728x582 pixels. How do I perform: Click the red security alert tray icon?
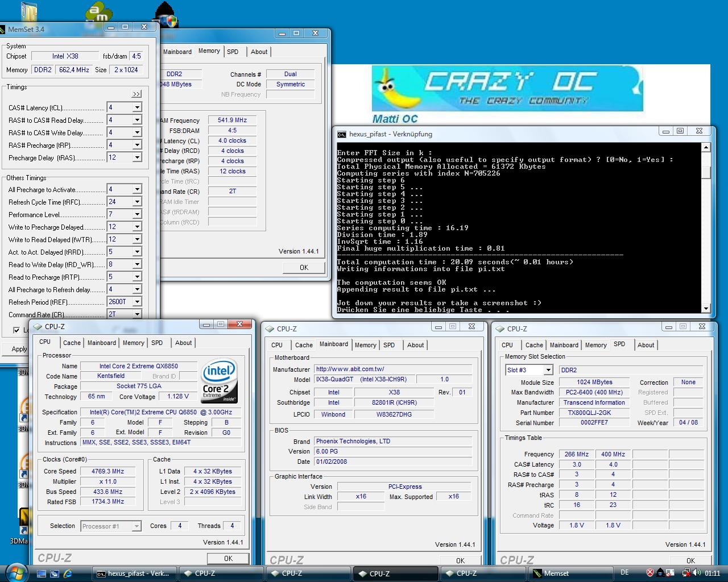(650, 573)
